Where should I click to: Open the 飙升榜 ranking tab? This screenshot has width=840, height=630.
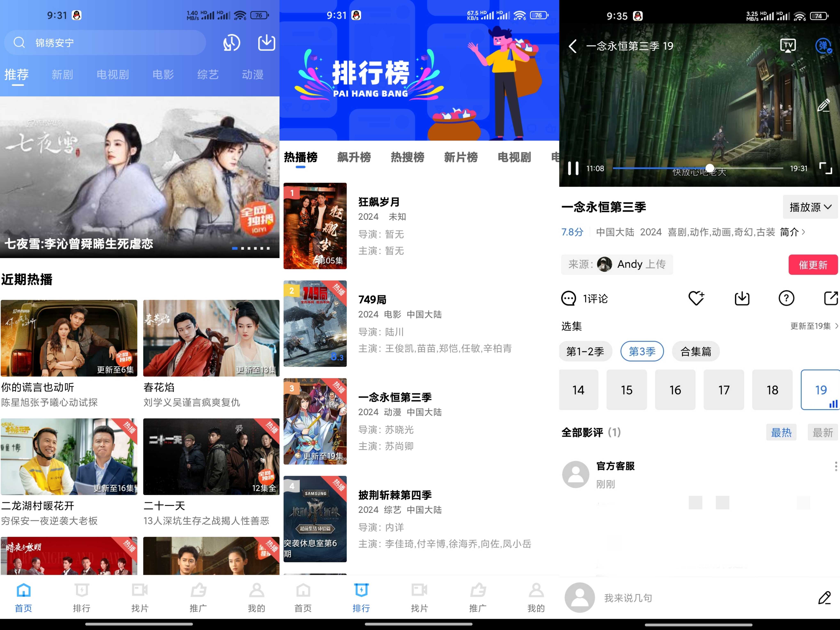pyautogui.click(x=354, y=157)
